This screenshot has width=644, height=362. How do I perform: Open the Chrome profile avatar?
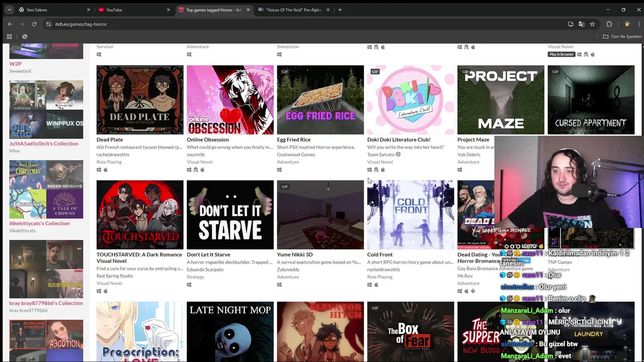pos(627,24)
